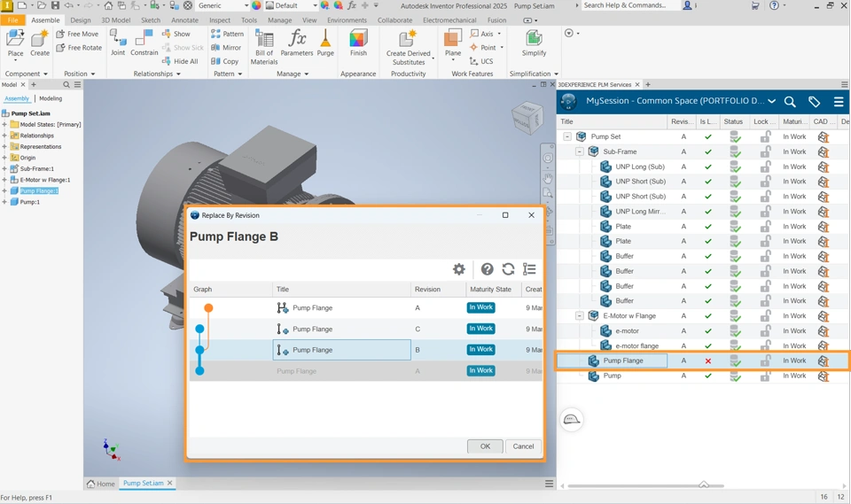
Task: Click the color wheel appearance icon
Action: click(x=256, y=5)
